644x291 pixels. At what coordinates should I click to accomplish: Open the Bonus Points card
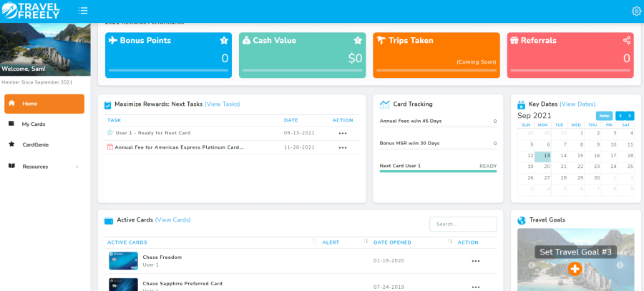(168, 55)
